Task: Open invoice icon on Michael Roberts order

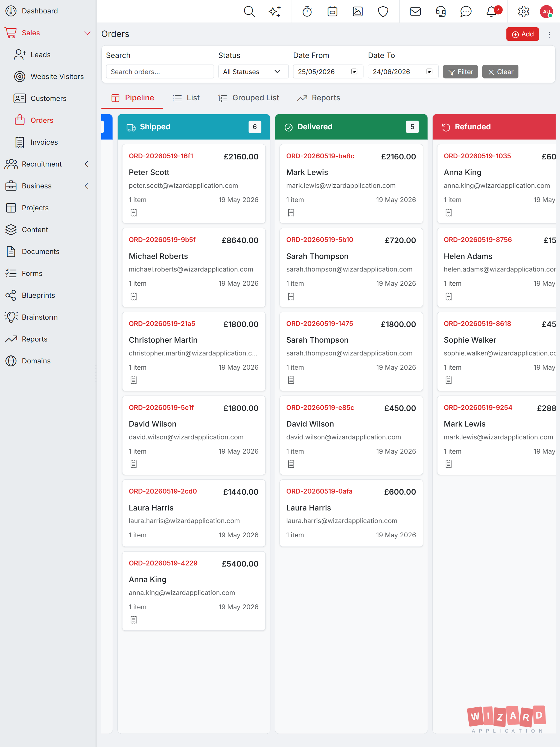Action: pos(134,296)
